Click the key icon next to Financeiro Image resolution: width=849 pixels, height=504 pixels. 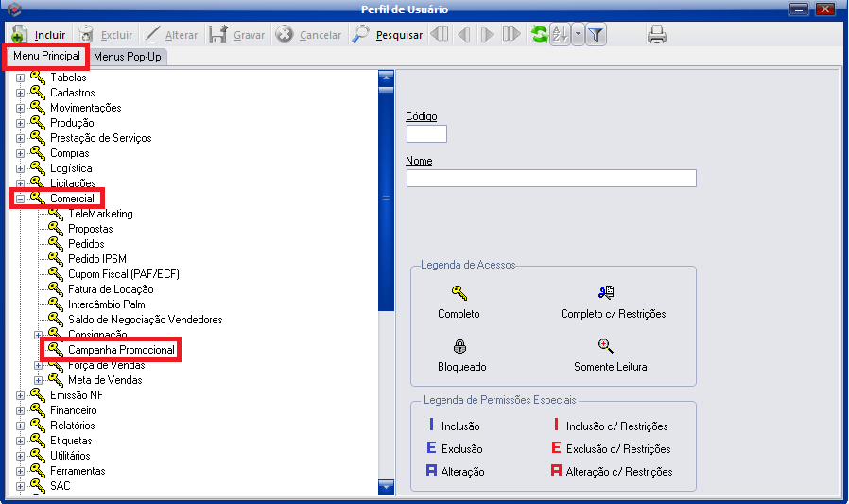[38, 410]
